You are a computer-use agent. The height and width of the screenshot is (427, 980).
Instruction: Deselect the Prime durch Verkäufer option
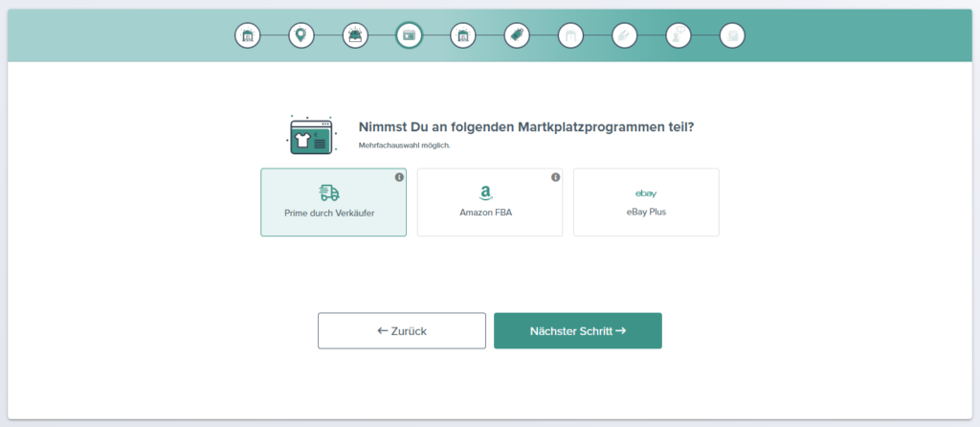click(x=333, y=202)
